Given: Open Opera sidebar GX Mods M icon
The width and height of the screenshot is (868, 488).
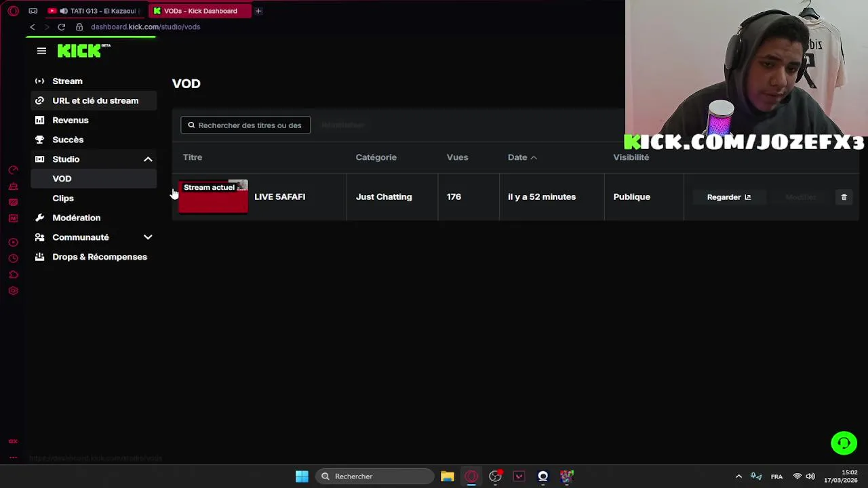Looking at the screenshot, I should coord(13,218).
